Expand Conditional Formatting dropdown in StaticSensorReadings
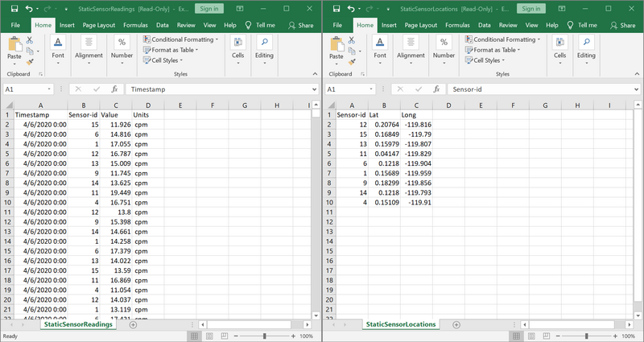 183,39
